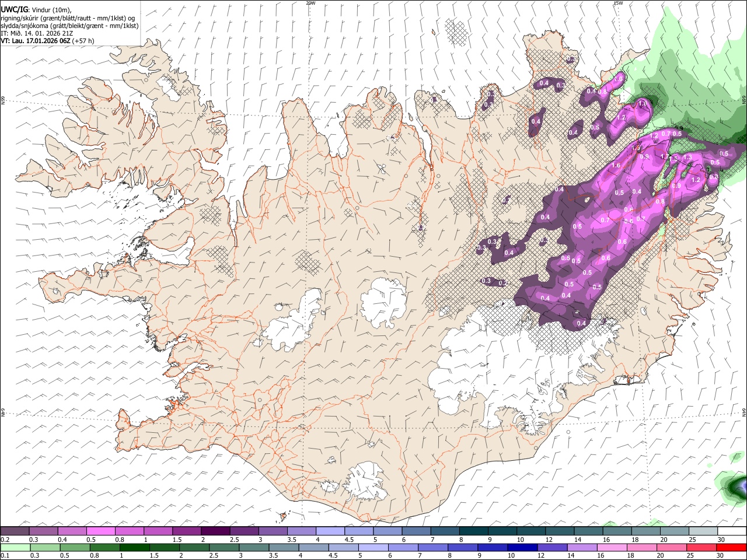Viewport: 747px width, 560px height.
Task: Select the bottom-row swatch between 4 and 4.5
Action: [313, 547]
